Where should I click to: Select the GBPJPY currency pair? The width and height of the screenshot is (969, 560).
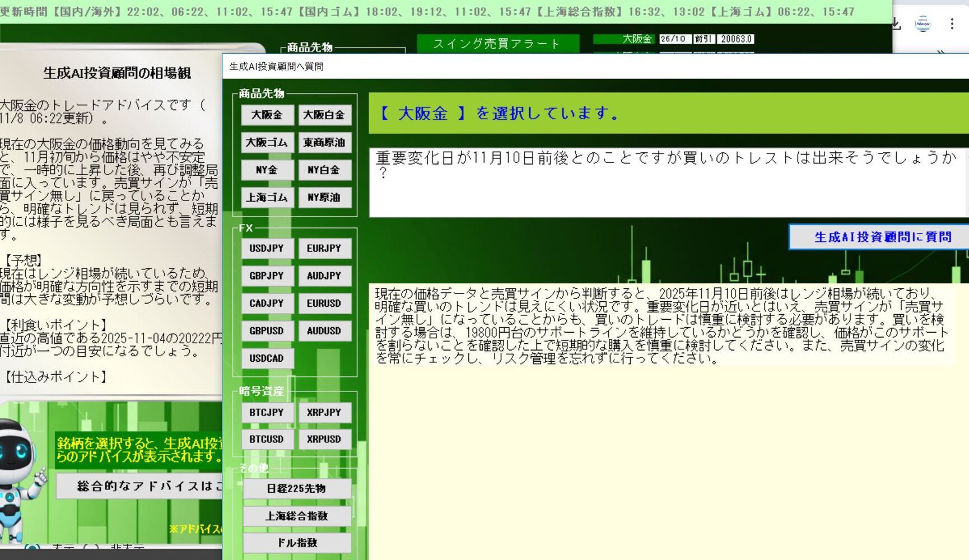pyautogui.click(x=267, y=276)
